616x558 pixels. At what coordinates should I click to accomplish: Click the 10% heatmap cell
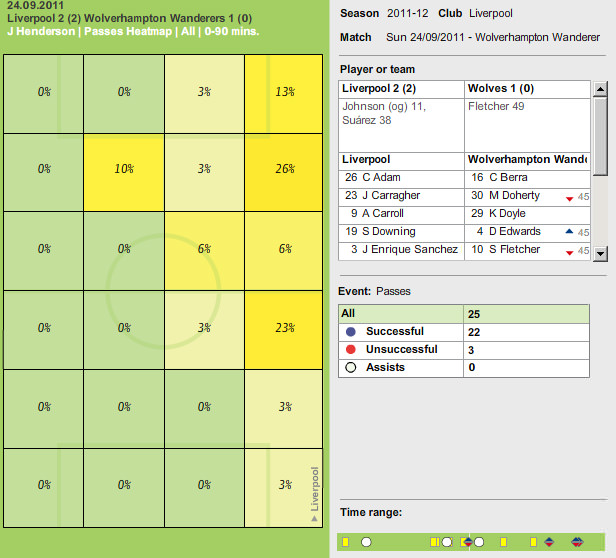(124, 173)
